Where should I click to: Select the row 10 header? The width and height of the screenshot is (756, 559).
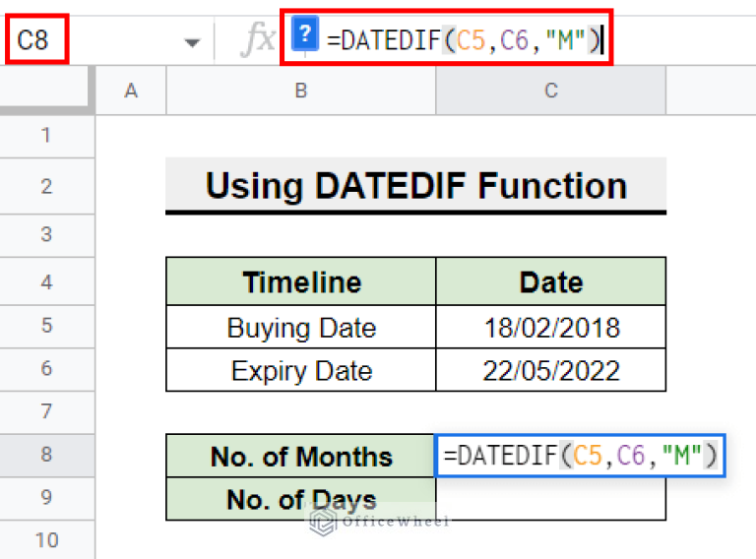click(47, 539)
